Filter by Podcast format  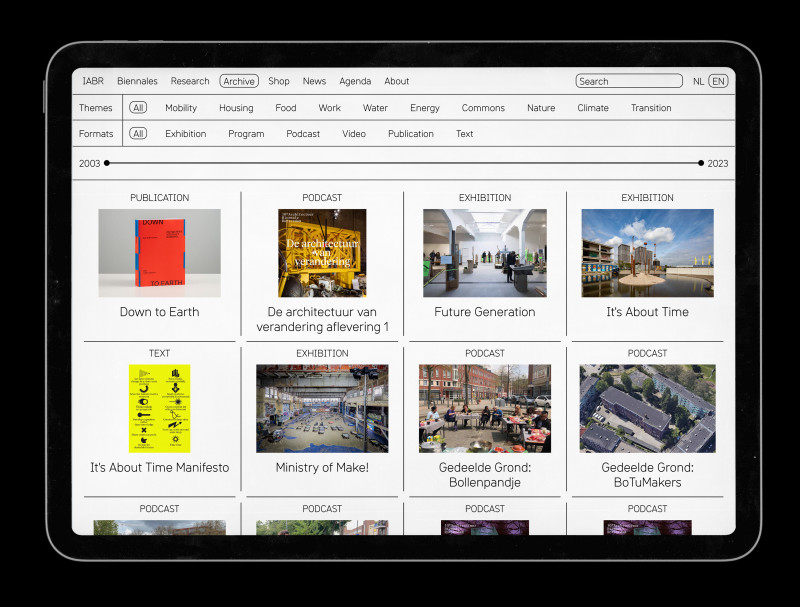tap(303, 134)
